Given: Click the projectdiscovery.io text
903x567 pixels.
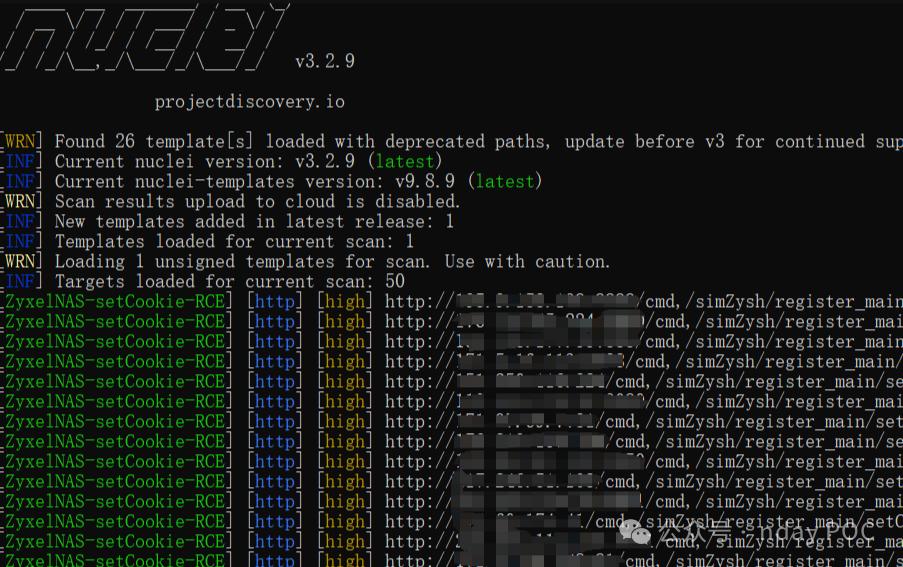Looking at the screenshot, I should (x=249, y=102).
